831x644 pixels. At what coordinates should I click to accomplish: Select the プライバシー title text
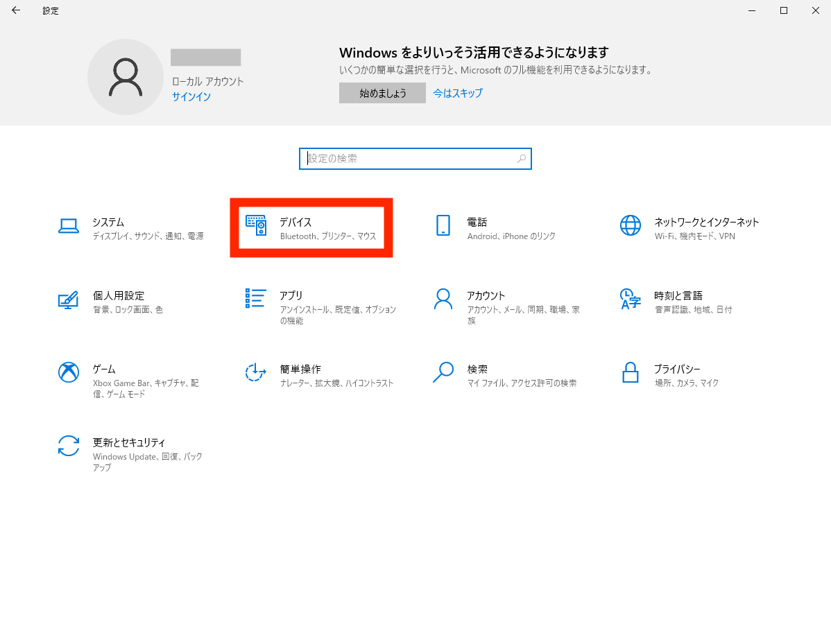677,369
